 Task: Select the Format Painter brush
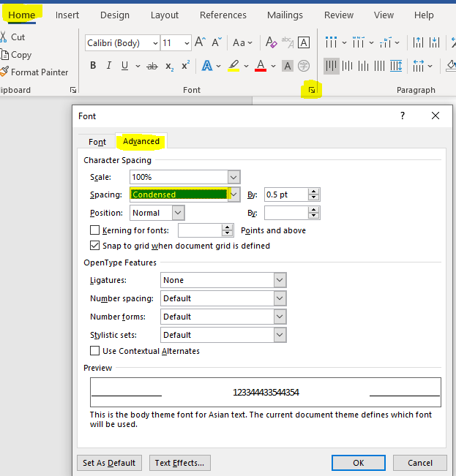point(4,72)
